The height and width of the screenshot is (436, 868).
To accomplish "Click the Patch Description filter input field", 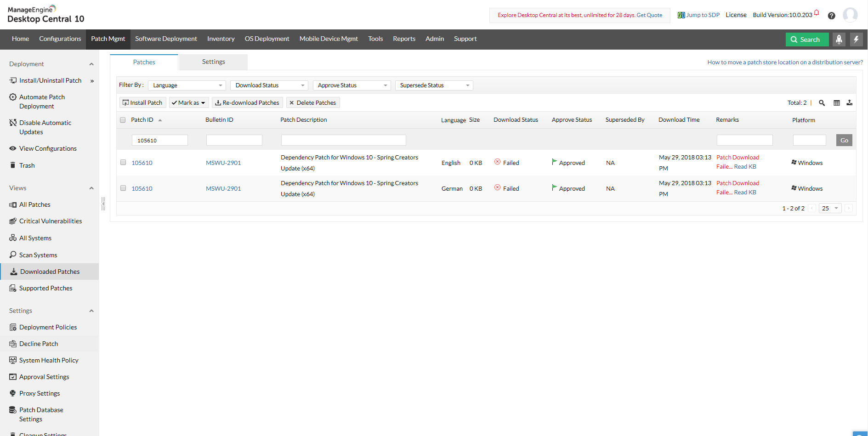I will 344,140.
